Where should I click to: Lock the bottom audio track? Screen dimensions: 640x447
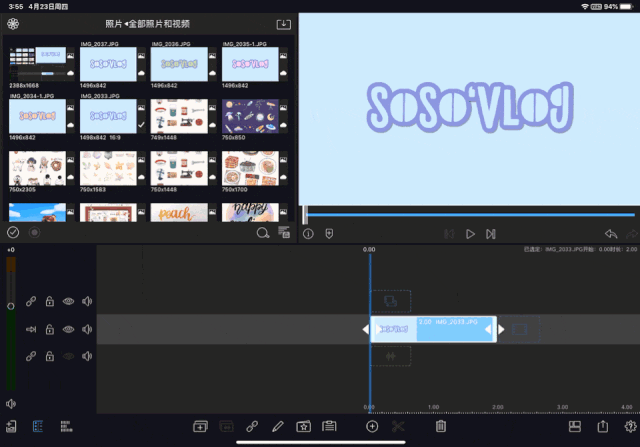point(50,356)
